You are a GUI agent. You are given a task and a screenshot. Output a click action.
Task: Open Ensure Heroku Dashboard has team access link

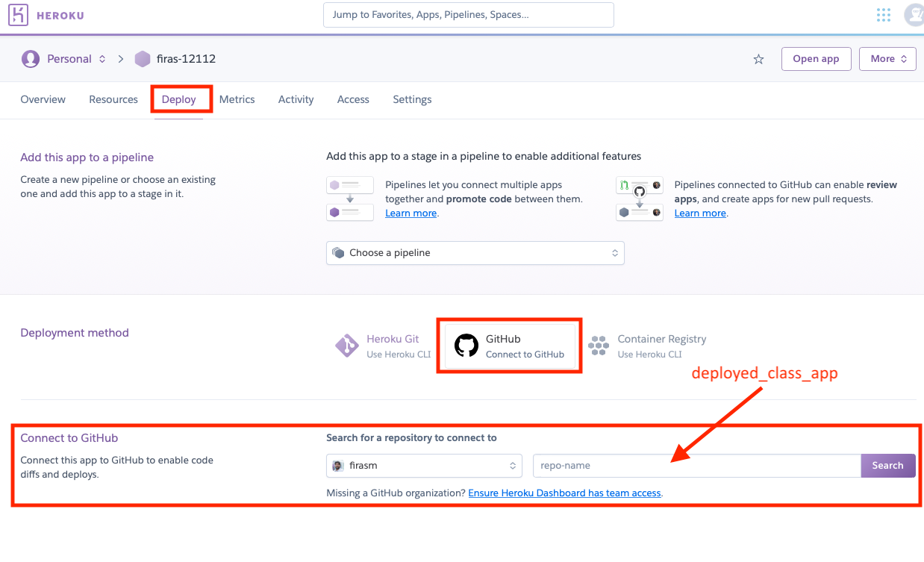pos(565,493)
